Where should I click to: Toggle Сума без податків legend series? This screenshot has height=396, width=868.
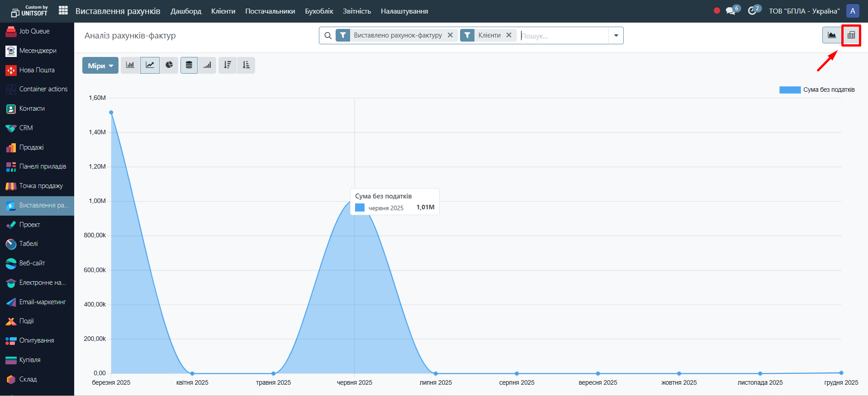816,90
